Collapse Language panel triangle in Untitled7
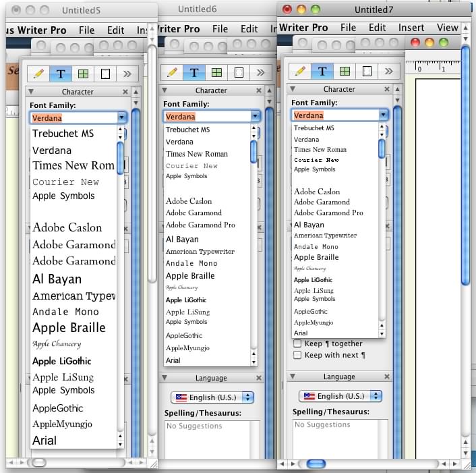Screen dimensions: 476x473 click(293, 377)
